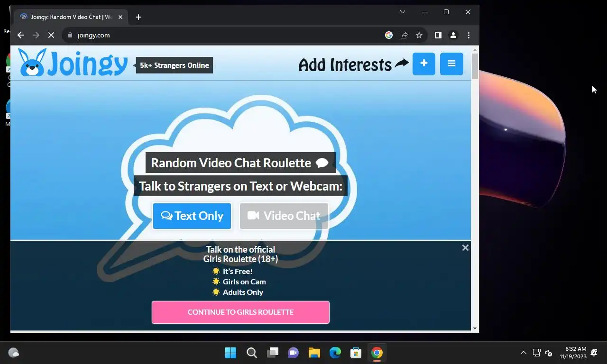
Task: Click the 5k+ Strangers Online badge
Action: [174, 65]
